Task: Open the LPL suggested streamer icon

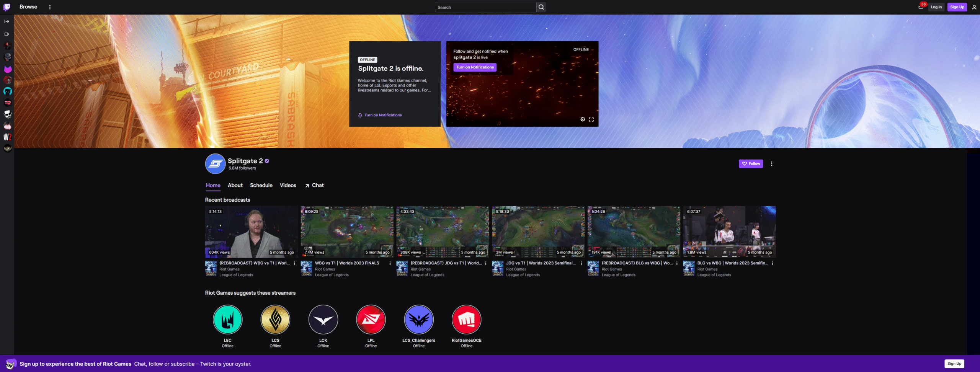Action: (x=371, y=319)
